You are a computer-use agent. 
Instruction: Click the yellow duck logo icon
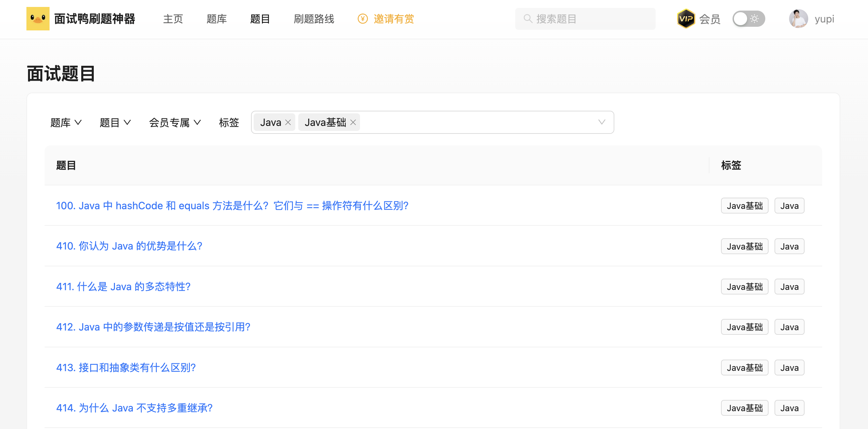click(x=38, y=19)
